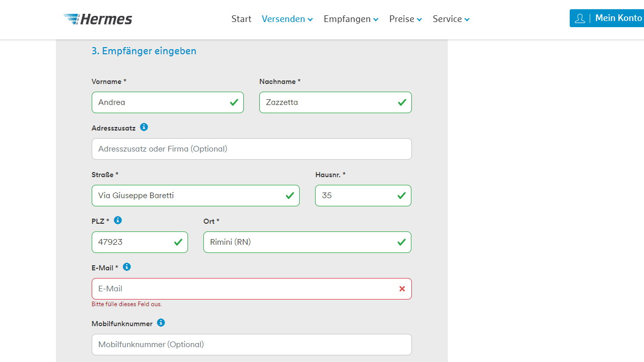Click the Mobilfunknummer (Optional) input field

pyautogui.click(x=252, y=345)
